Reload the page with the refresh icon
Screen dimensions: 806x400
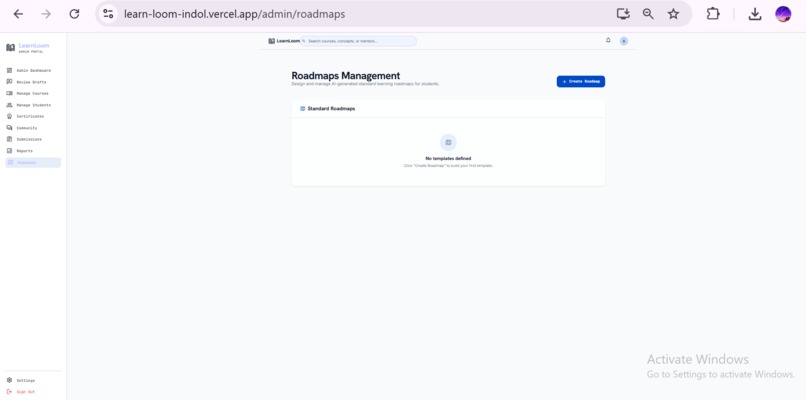point(75,14)
